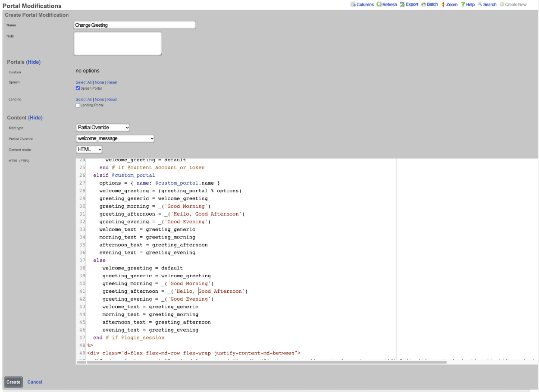Open the Batch toolbar option

tap(429, 4)
